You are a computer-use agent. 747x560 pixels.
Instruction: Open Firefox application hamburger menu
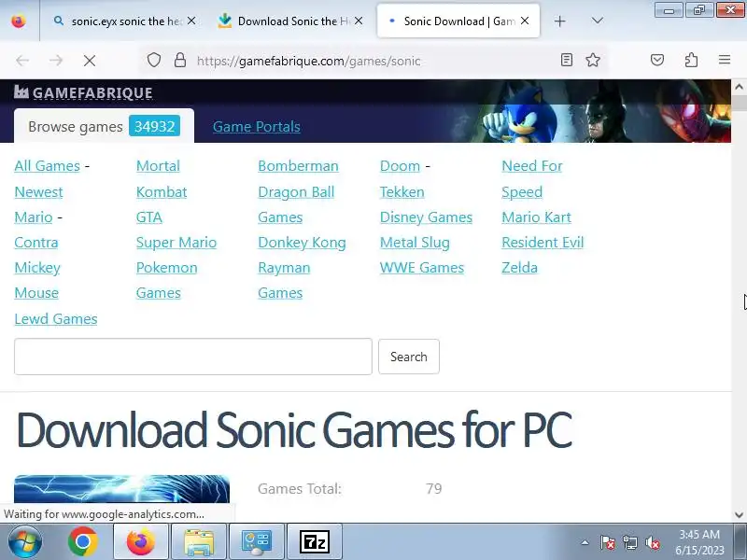(x=725, y=60)
